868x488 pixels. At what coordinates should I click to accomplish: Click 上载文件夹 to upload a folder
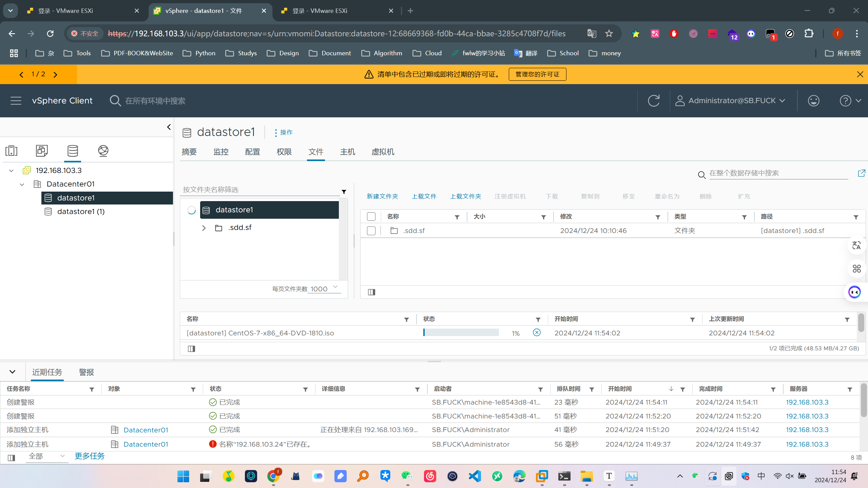pyautogui.click(x=465, y=196)
